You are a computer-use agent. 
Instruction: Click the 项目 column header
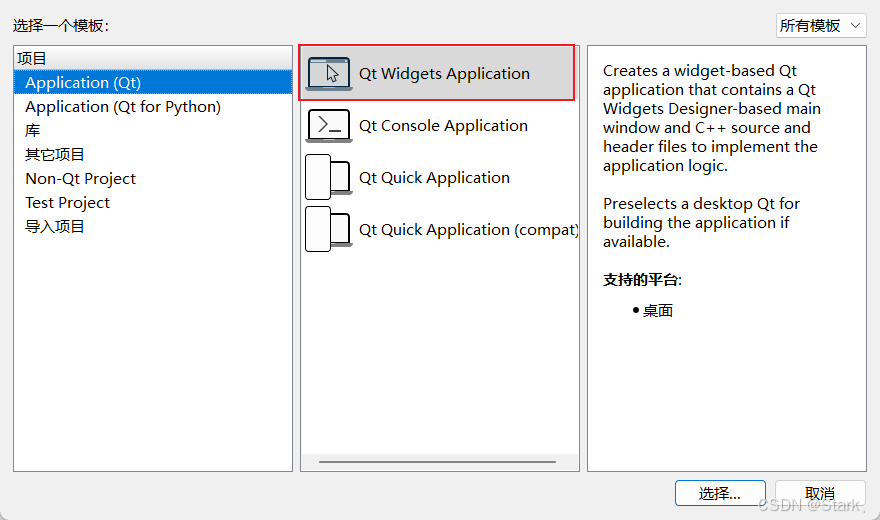pyautogui.click(x=153, y=58)
